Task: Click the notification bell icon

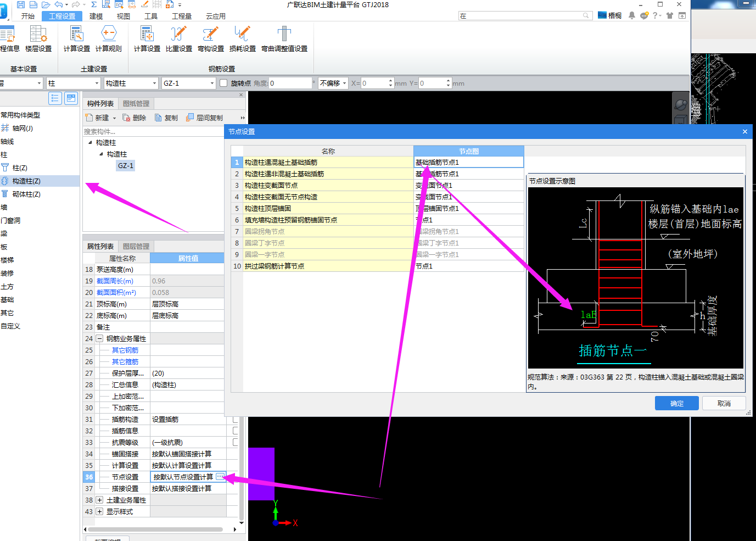Action: [632, 15]
